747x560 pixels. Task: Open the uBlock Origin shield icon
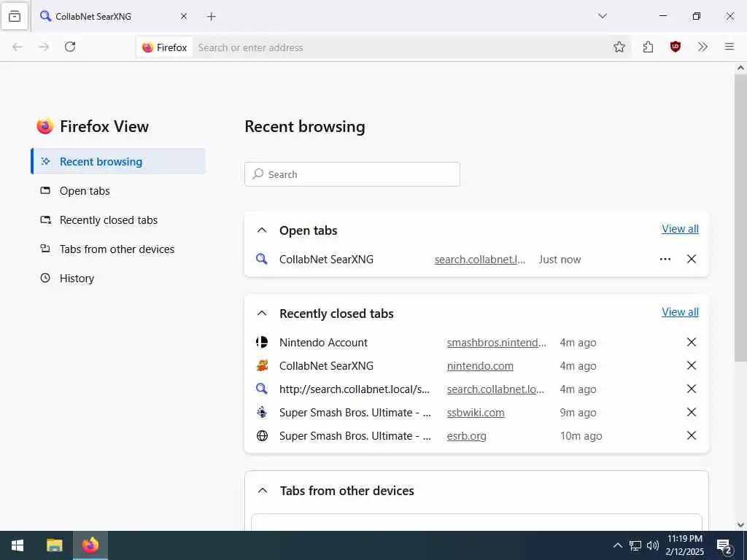click(675, 47)
